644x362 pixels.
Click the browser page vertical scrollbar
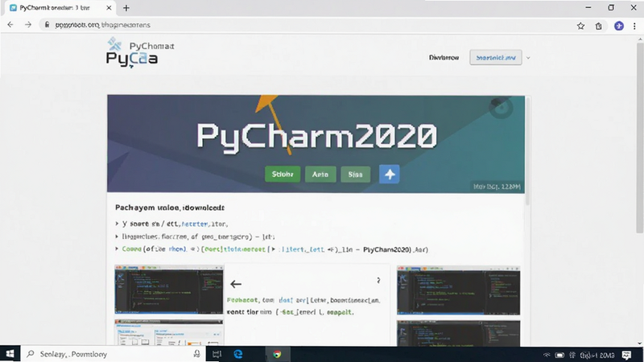pyautogui.click(x=639, y=138)
